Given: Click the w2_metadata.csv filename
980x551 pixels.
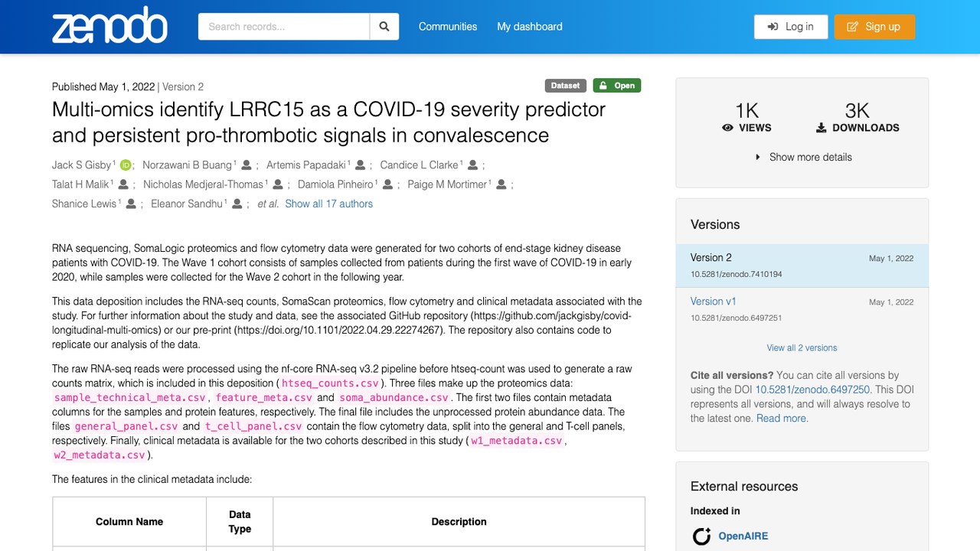Looking at the screenshot, I should 100,455.
